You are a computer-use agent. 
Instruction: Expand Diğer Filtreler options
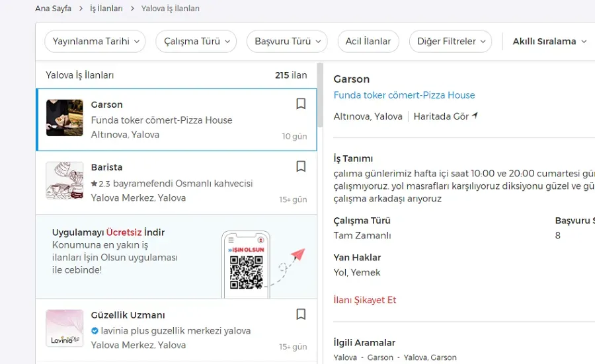coord(450,41)
